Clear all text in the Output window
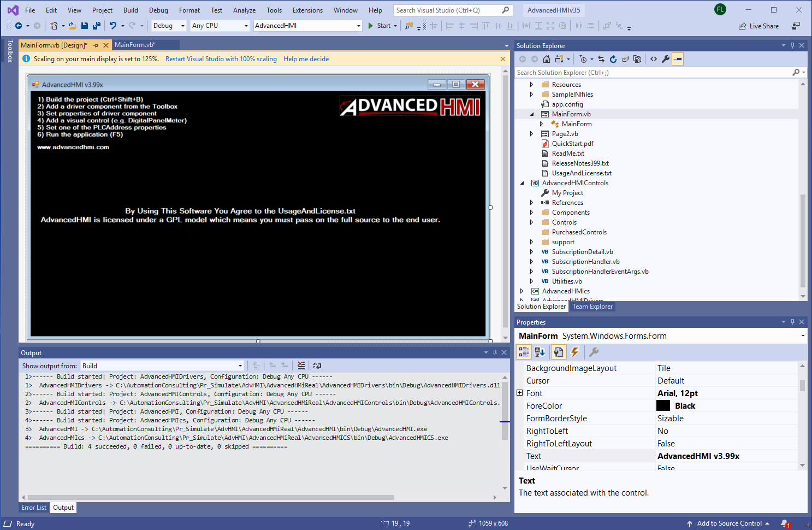The width and height of the screenshot is (812, 530). point(301,366)
